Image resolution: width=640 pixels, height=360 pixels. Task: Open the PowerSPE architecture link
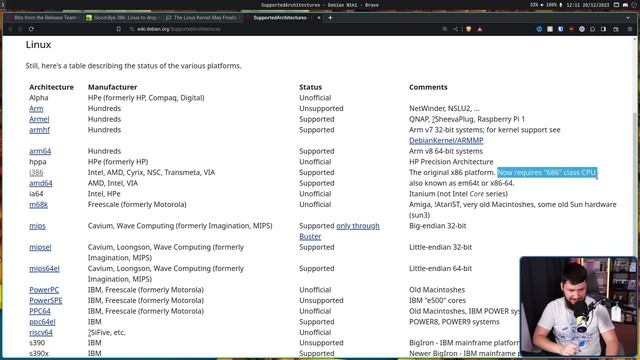pos(46,300)
